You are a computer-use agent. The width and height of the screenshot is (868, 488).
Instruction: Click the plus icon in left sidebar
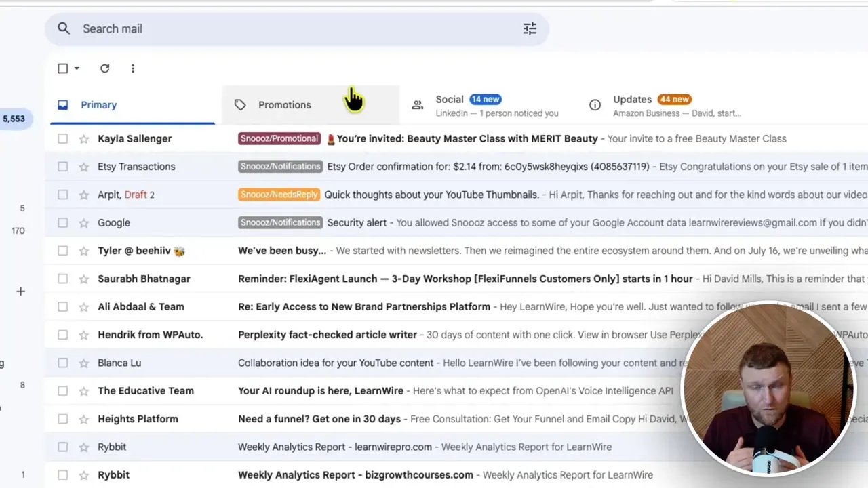point(20,291)
